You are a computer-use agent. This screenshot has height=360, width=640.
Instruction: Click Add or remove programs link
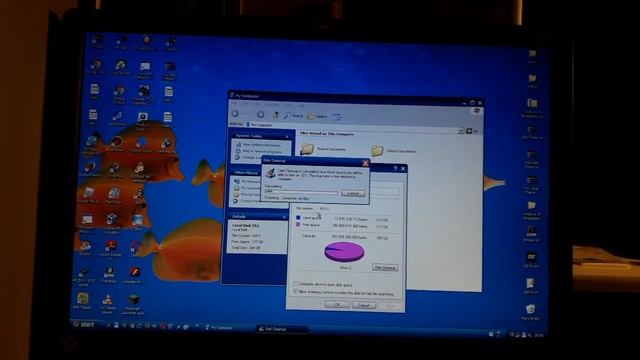tap(262, 151)
